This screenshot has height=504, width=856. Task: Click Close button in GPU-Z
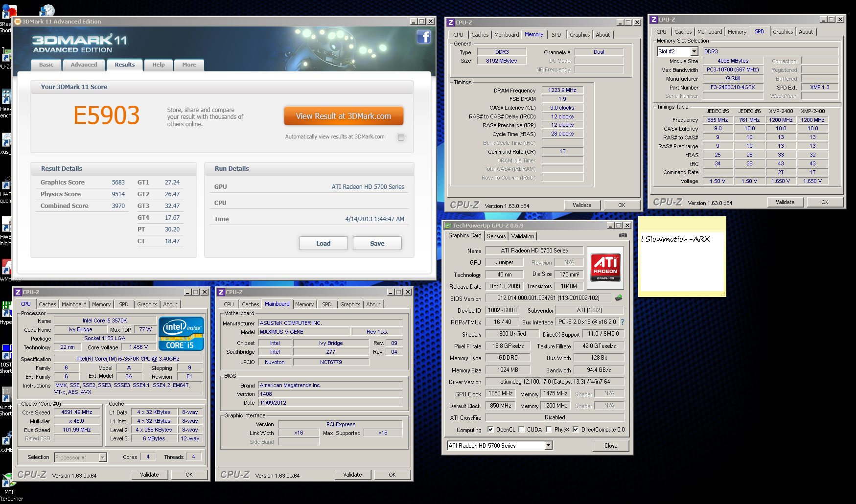pos(611,446)
